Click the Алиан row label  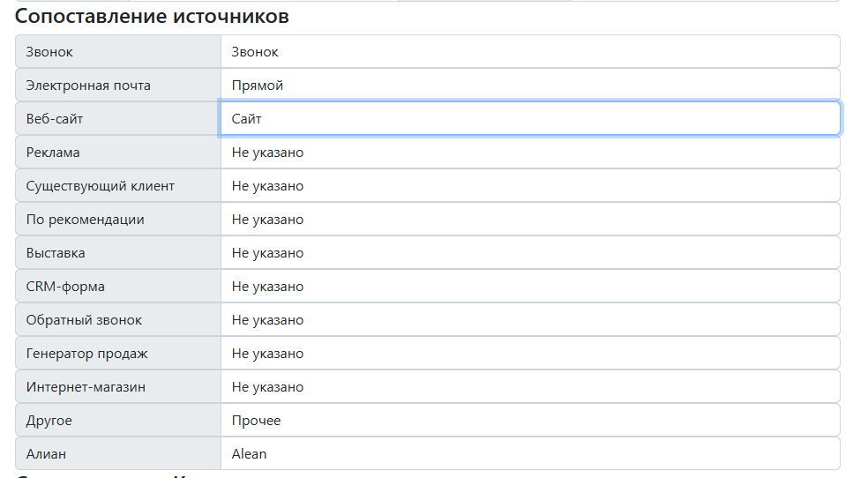(46, 453)
